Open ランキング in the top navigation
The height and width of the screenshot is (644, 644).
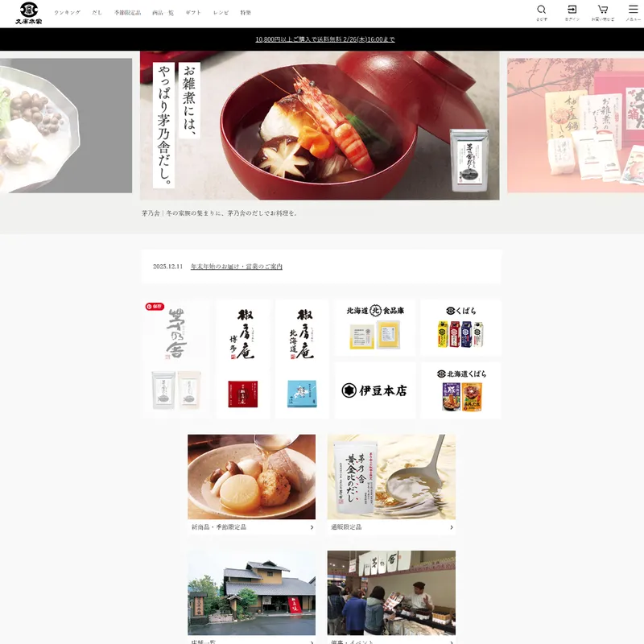67,13
